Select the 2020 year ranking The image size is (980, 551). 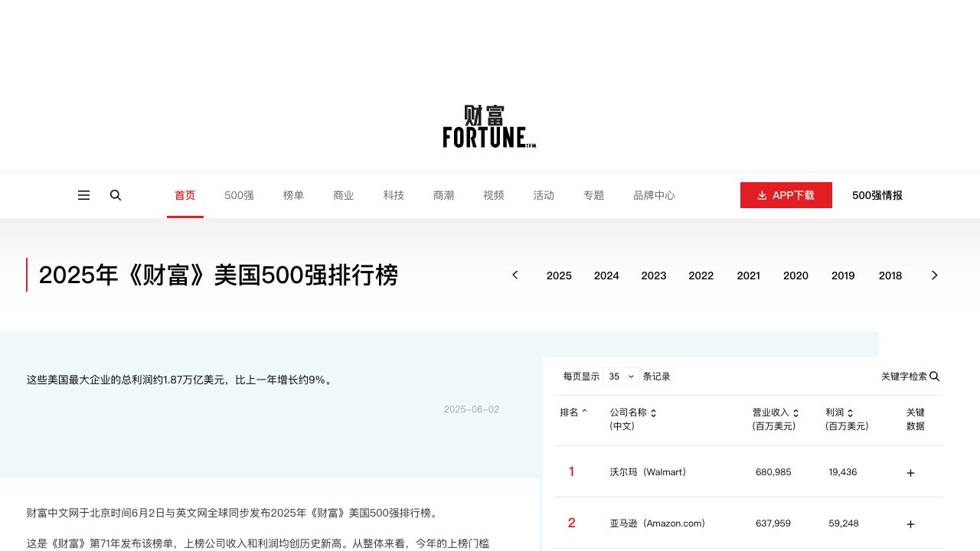[x=795, y=275]
